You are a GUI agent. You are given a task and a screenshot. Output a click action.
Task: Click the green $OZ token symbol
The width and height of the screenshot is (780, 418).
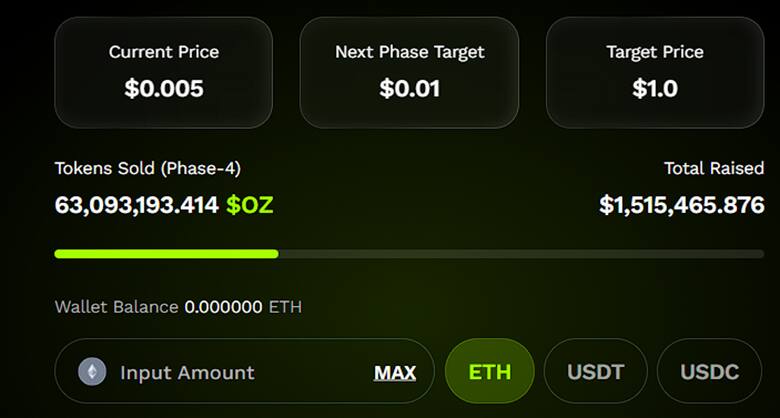coord(249,206)
